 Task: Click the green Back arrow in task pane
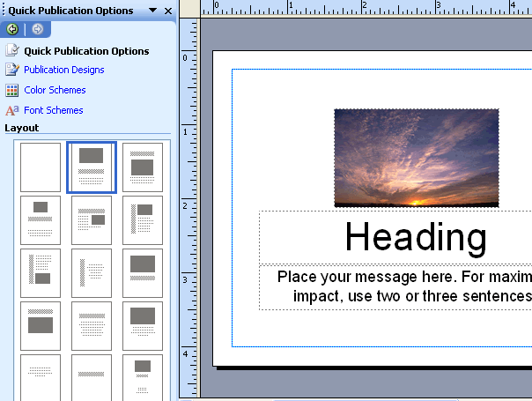point(12,29)
